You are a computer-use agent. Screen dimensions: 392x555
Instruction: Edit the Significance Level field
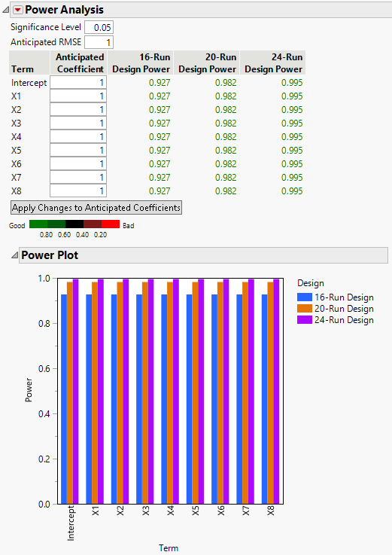pos(99,27)
